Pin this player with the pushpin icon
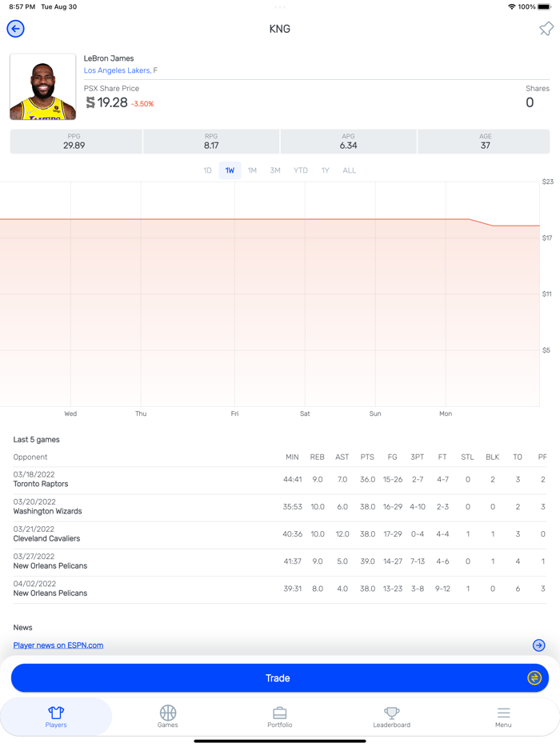Screen dimensions: 560x747 pos(546,29)
